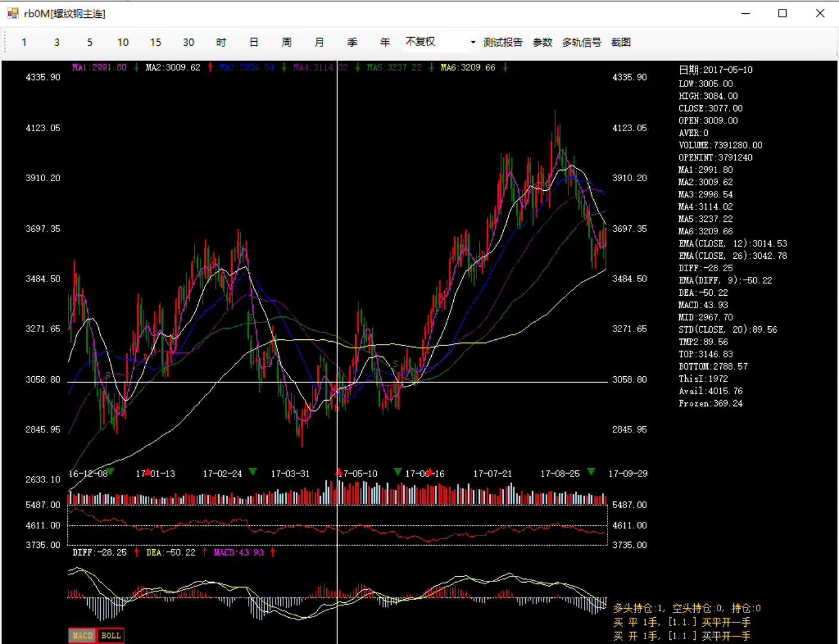This screenshot has width=839, height=644.
Task: Select the daily (日) period
Action: click(254, 42)
